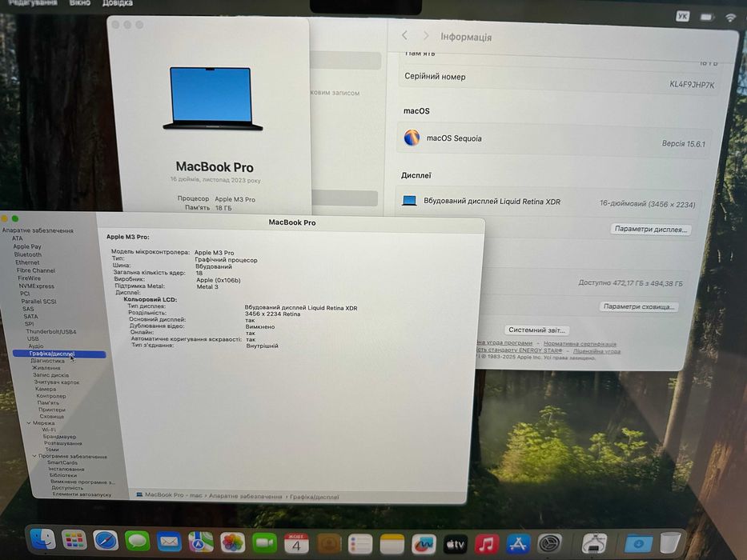This screenshot has height=560, width=747.
Task: Open Freeform app in Dock
Action: tap(424, 544)
